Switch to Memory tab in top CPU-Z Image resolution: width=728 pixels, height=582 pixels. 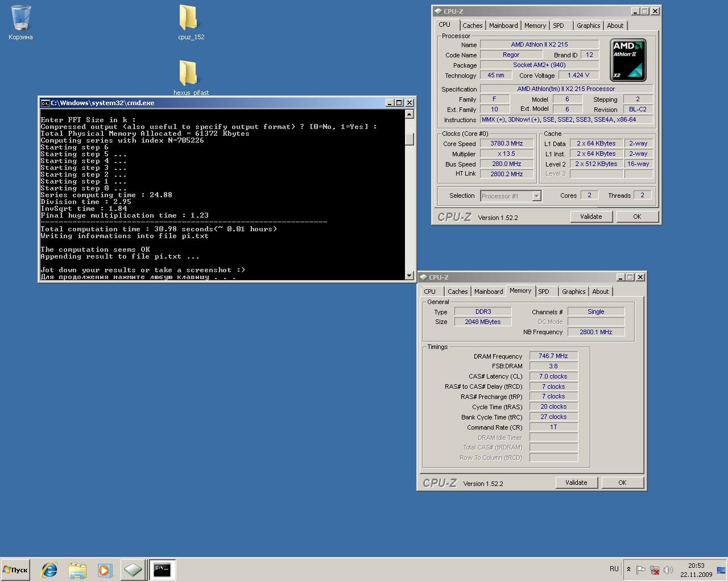(x=535, y=26)
